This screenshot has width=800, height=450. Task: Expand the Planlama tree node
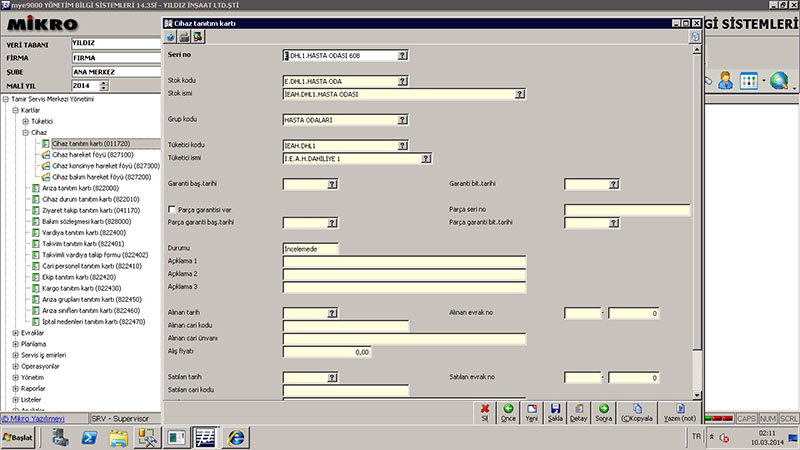[15, 344]
